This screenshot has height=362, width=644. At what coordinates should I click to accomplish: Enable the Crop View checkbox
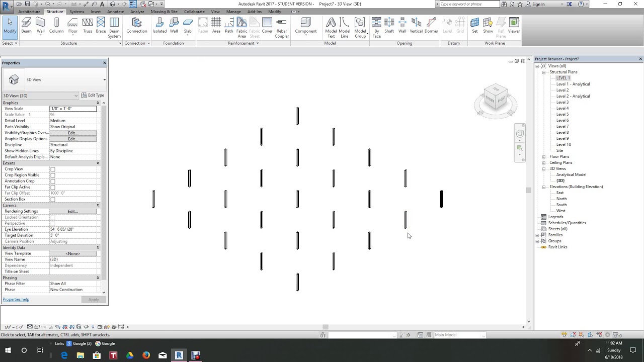tap(53, 169)
